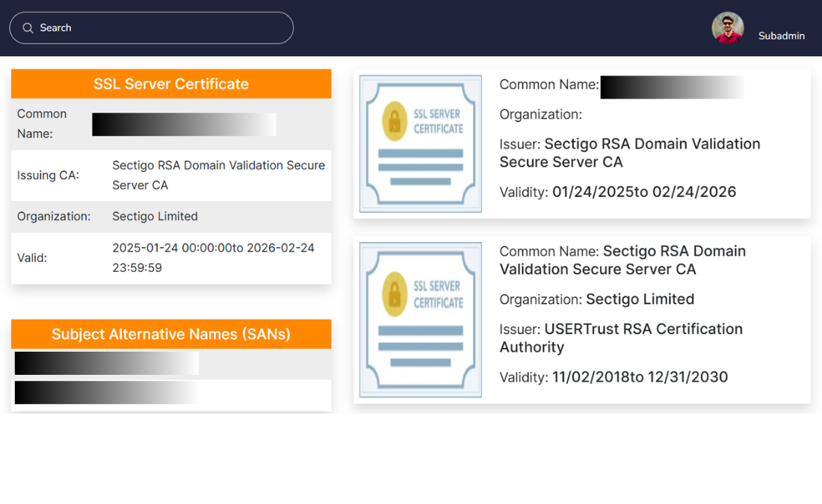Image resolution: width=822 pixels, height=504 pixels.
Task: Click the redacted Common Name in left panel
Action: click(184, 124)
